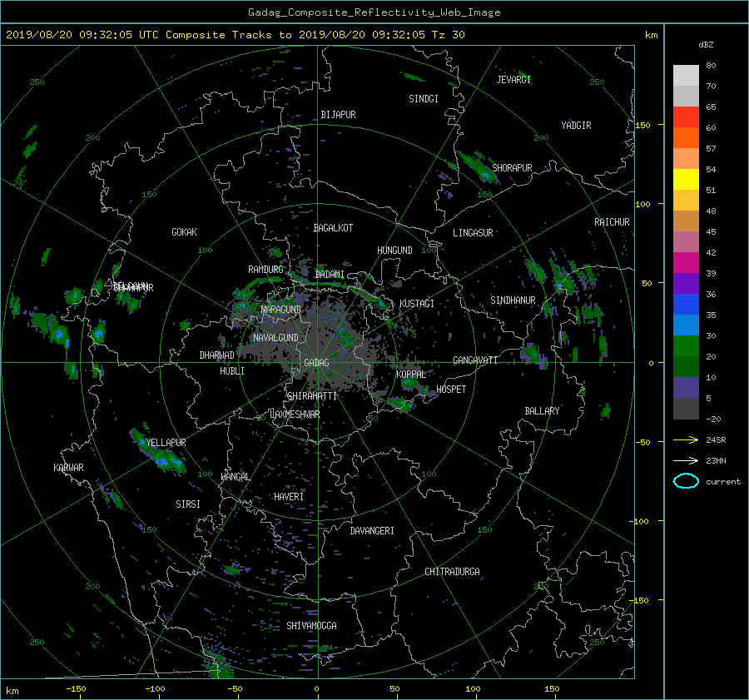Click the red 65 dBZ legend swatch
This screenshot has height=700, width=749.
(686, 117)
